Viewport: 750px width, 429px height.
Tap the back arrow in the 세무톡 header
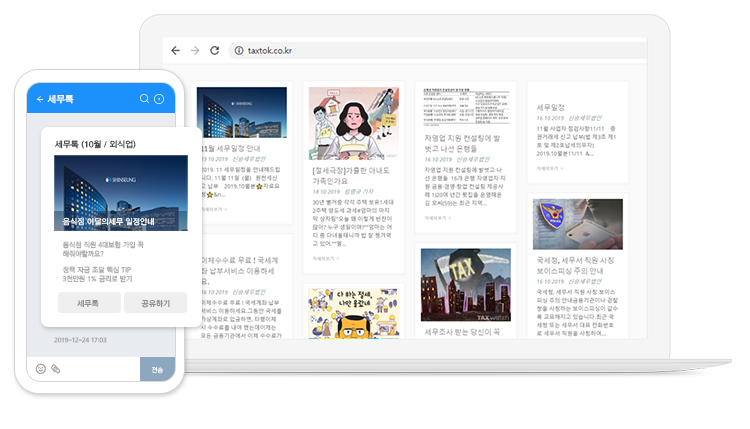pyautogui.click(x=40, y=99)
